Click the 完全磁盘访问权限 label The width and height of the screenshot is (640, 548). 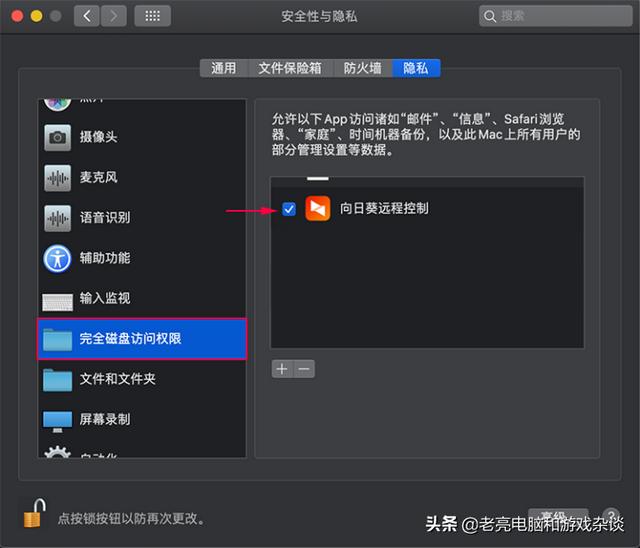click(130, 339)
